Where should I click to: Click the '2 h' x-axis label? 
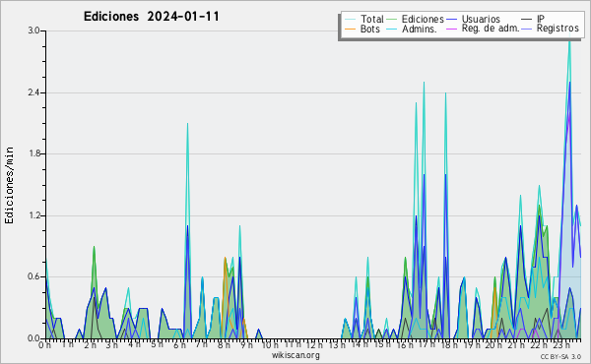(x=90, y=345)
